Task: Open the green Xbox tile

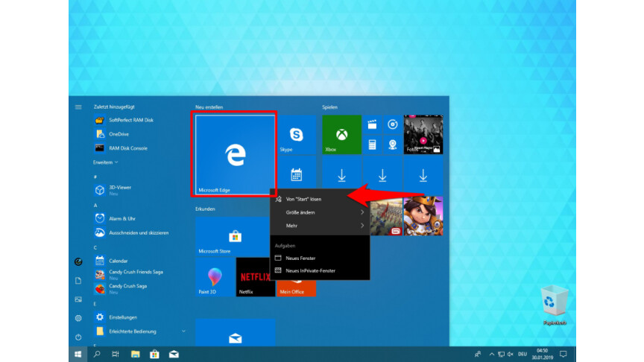Action: [341, 135]
